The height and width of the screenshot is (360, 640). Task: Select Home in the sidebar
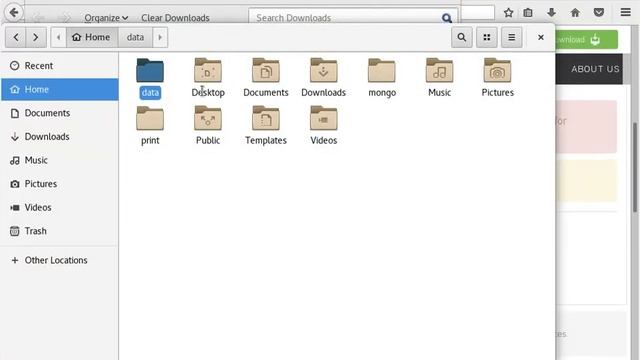(60, 89)
